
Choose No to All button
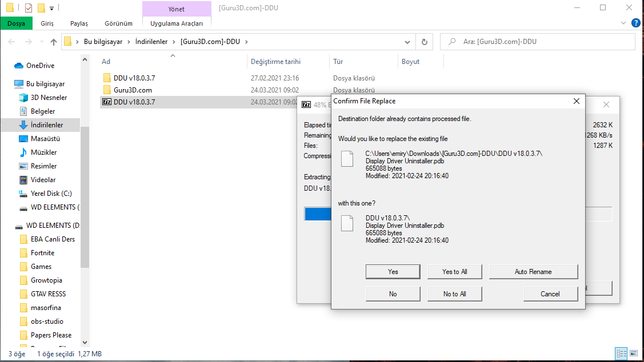coord(454,294)
